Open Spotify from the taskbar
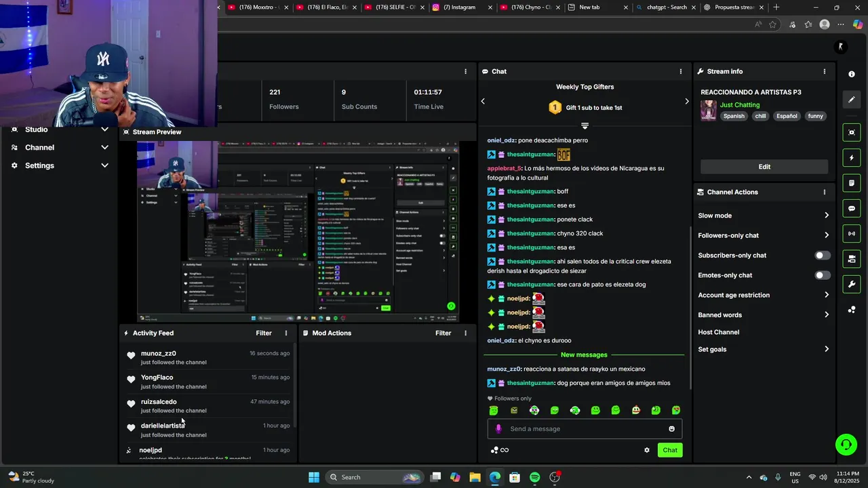868x488 pixels. (x=534, y=477)
